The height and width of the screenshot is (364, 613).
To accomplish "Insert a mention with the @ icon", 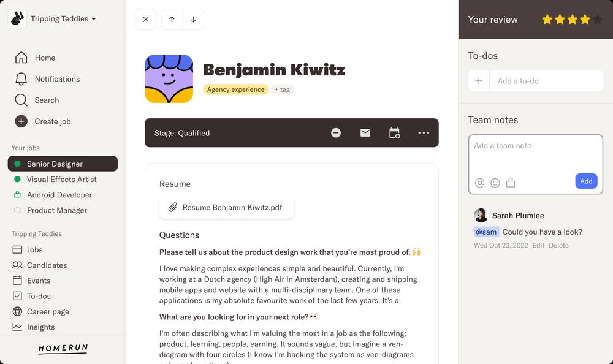I will [479, 183].
